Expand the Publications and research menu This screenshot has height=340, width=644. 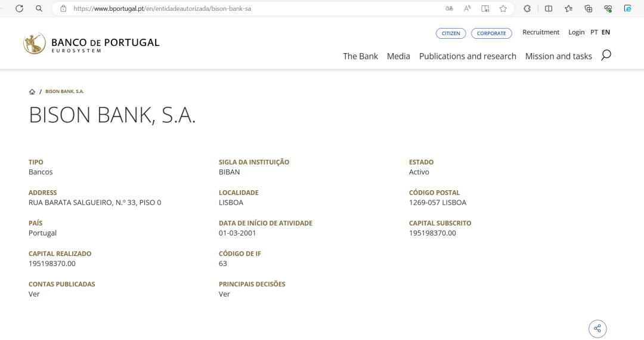click(467, 56)
